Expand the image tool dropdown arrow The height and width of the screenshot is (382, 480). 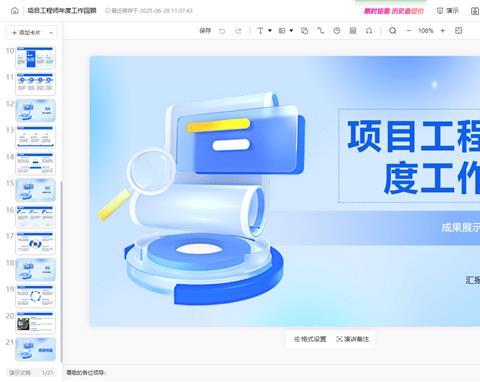click(291, 31)
